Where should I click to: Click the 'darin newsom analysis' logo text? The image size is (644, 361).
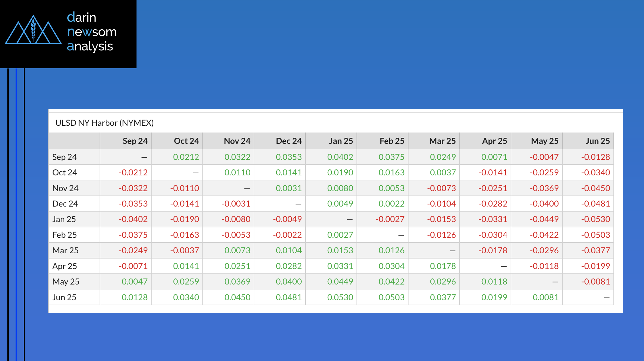pos(91,32)
